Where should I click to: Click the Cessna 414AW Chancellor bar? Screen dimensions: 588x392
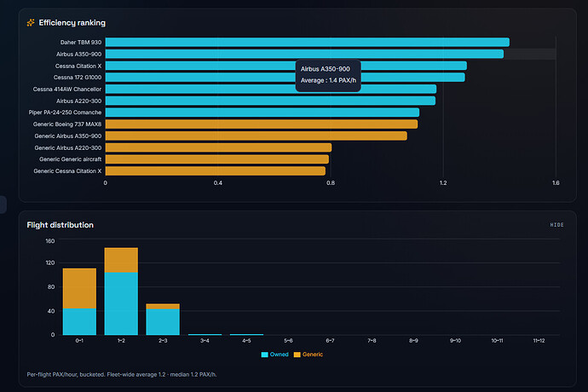click(271, 89)
